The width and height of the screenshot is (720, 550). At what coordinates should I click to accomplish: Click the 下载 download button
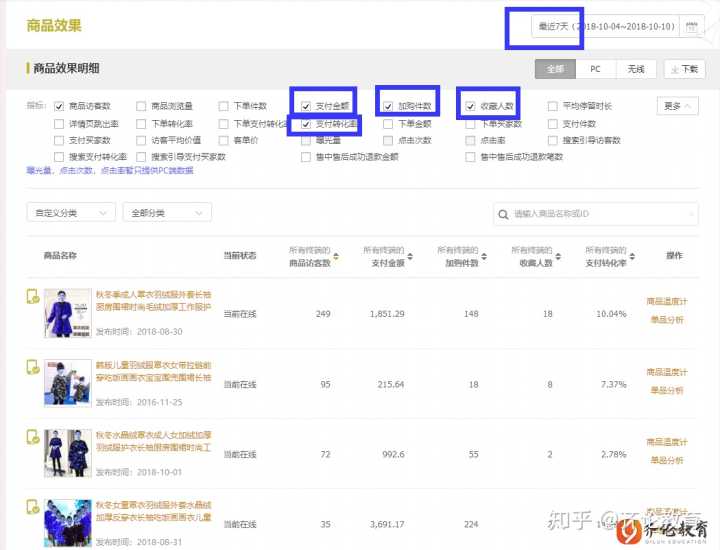click(x=685, y=69)
